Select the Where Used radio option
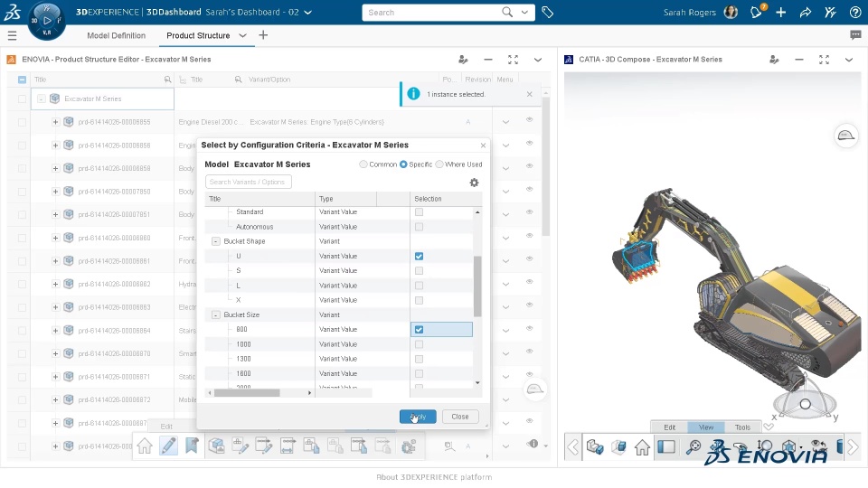 point(439,164)
